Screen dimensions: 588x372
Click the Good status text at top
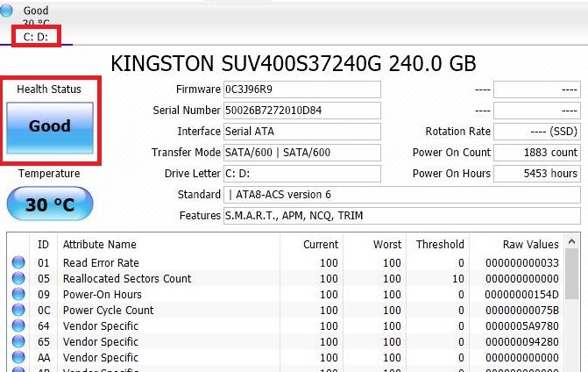coord(36,11)
